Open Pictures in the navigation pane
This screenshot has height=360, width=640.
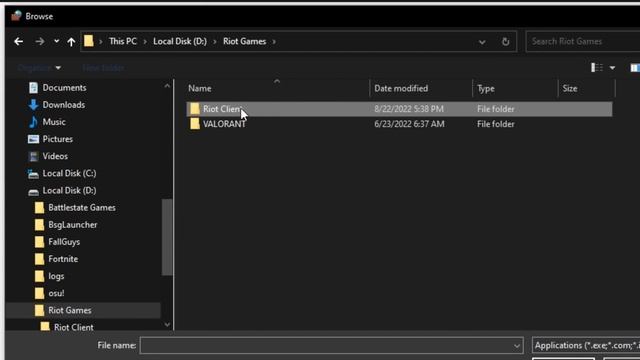point(58,139)
